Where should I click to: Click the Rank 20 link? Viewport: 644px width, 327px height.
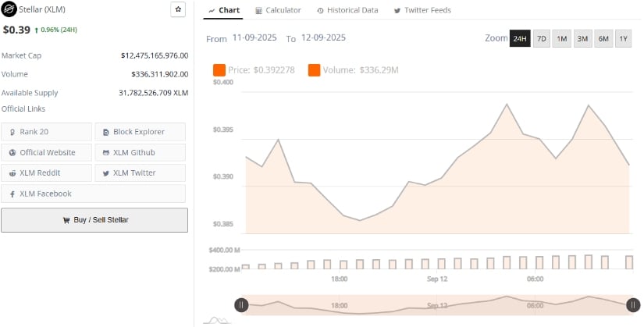(46, 132)
